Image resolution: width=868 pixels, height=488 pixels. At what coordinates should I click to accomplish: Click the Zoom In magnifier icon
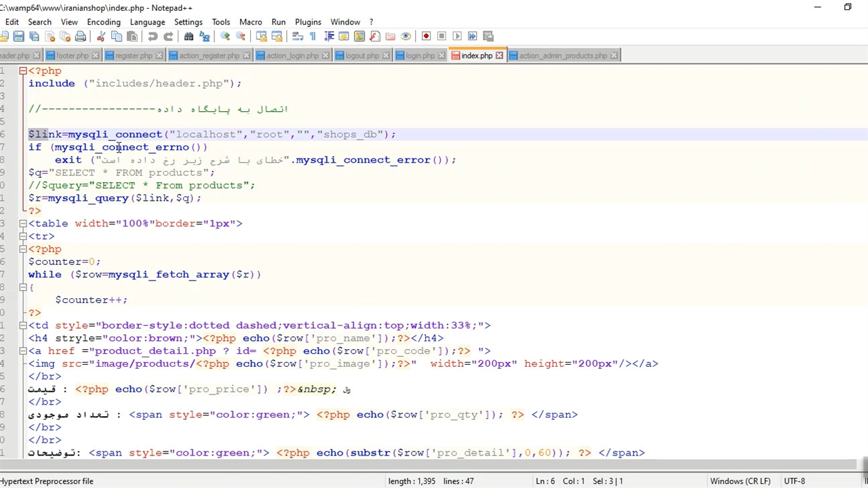click(225, 37)
